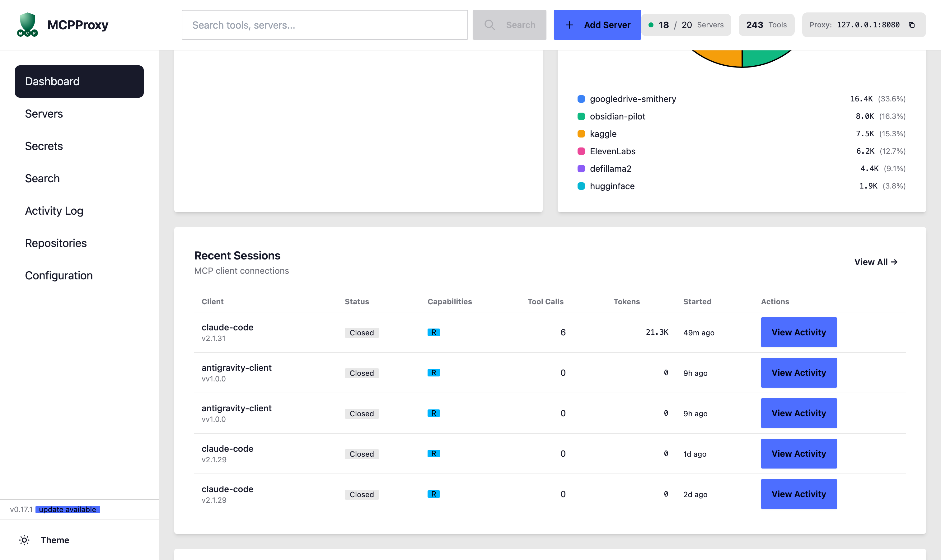This screenshot has width=941, height=560.
Task: Open the Servers page in sidebar
Action: pos(44,114)
